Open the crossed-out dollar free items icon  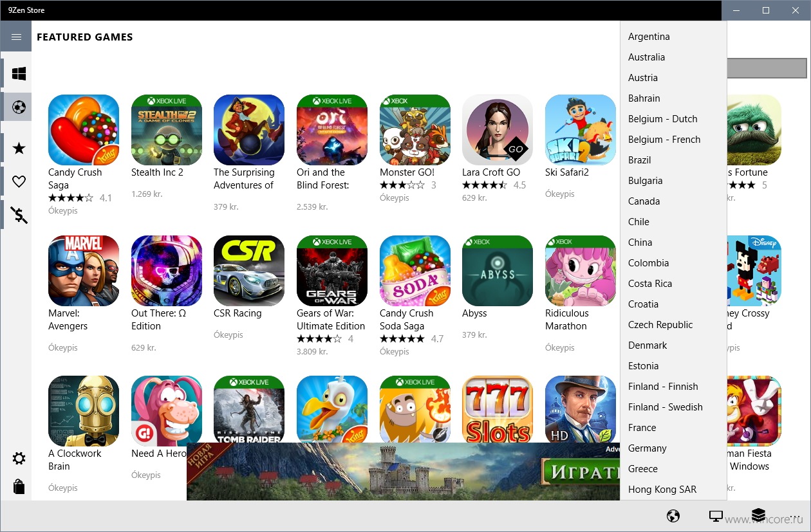tap(19, 215)
